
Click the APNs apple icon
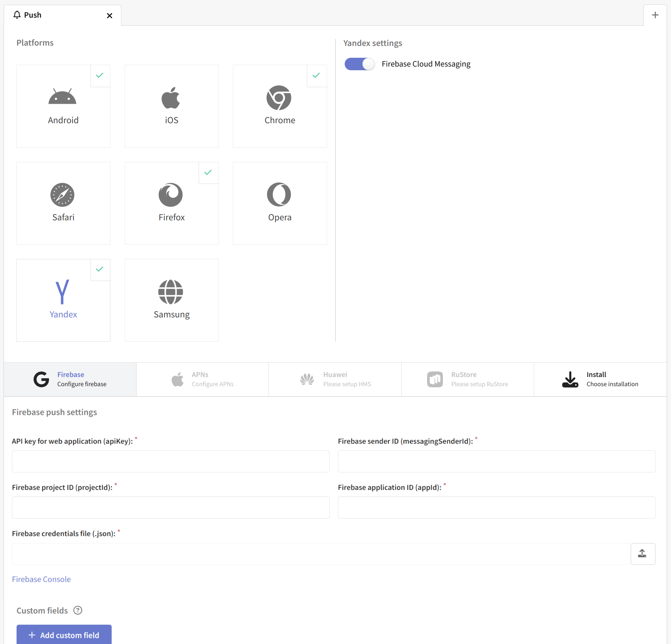[x=178, y=379]
